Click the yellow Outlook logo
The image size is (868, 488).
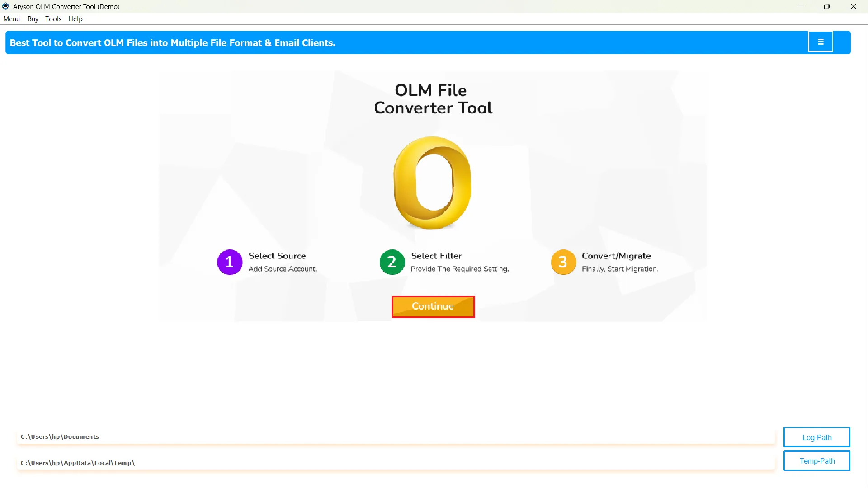433,183
